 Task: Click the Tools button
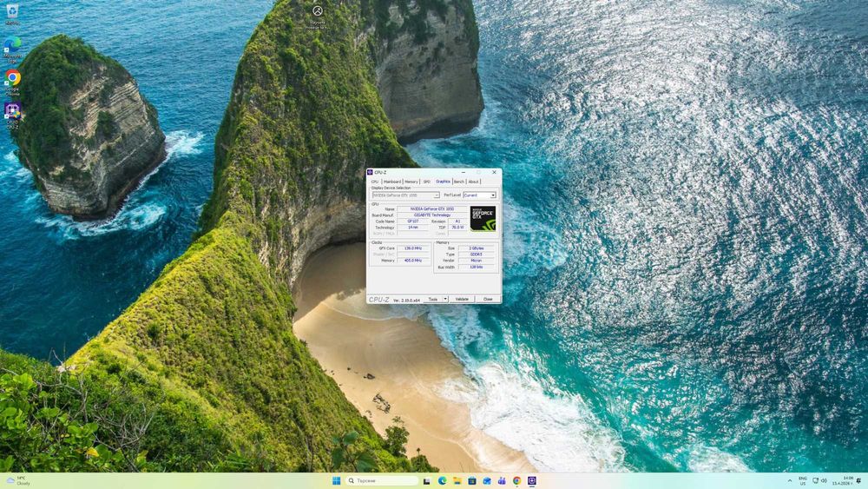[433, 299]
